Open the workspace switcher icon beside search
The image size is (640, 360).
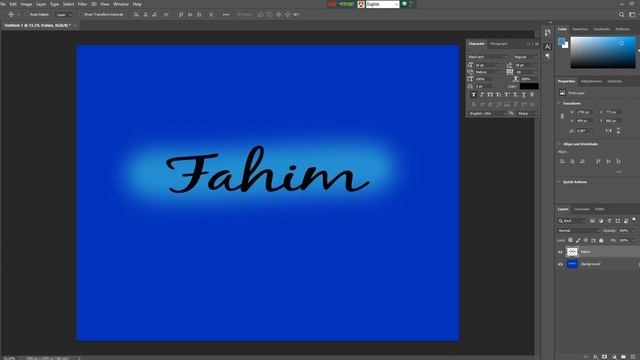(632, 14)
